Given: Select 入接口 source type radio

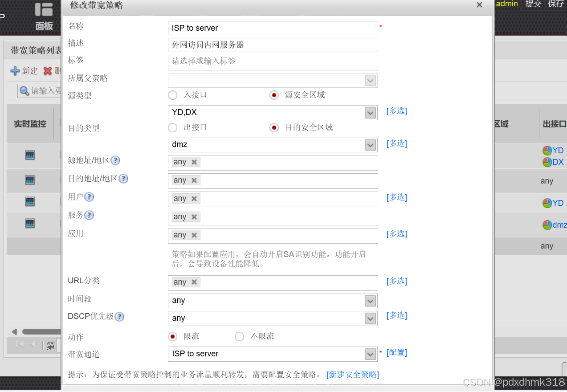Looking at the screenshot, I should [173, 95].
